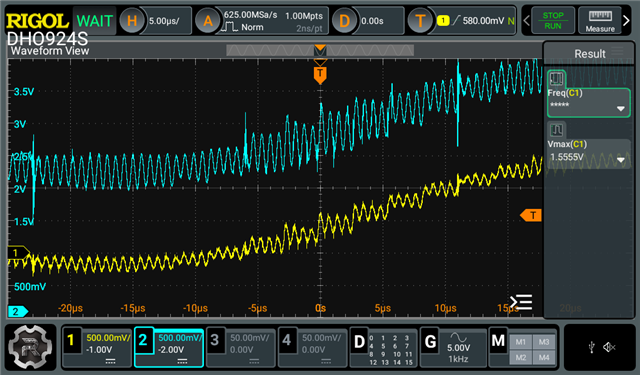Enable math channel M3
The height and width of the screenshot is (375, 640).
[544, 342]
